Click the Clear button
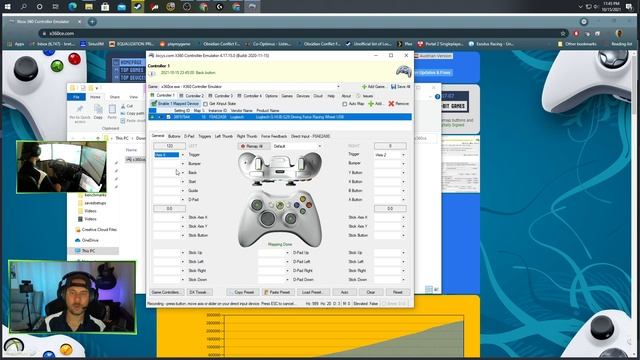 pos(371,292)
